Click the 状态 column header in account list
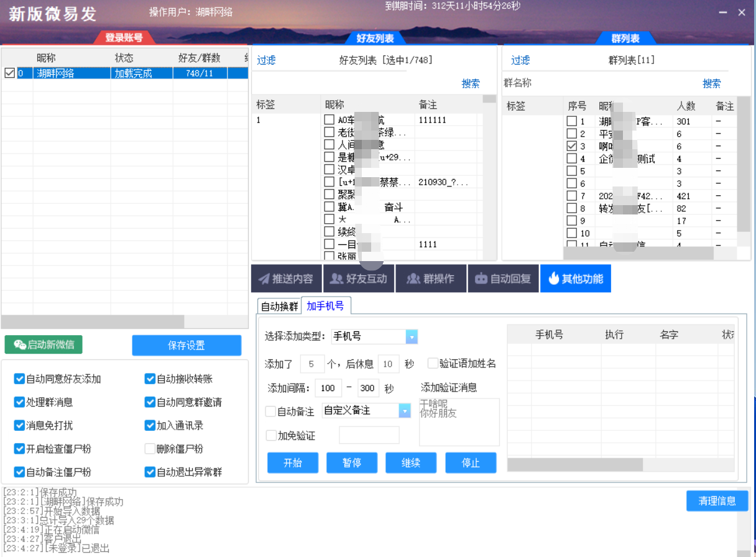Image resolution: width=756 pixels, height=557 pixels. (124, 58)
